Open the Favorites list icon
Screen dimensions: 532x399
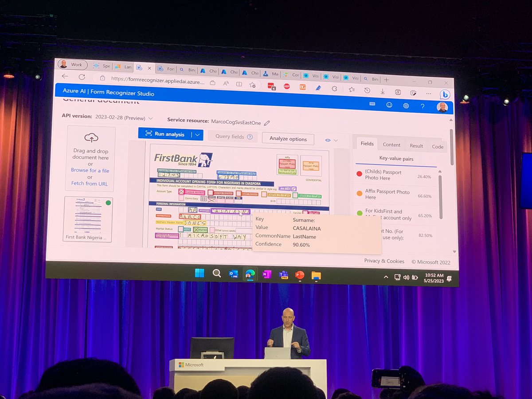[x=352, y=89]
